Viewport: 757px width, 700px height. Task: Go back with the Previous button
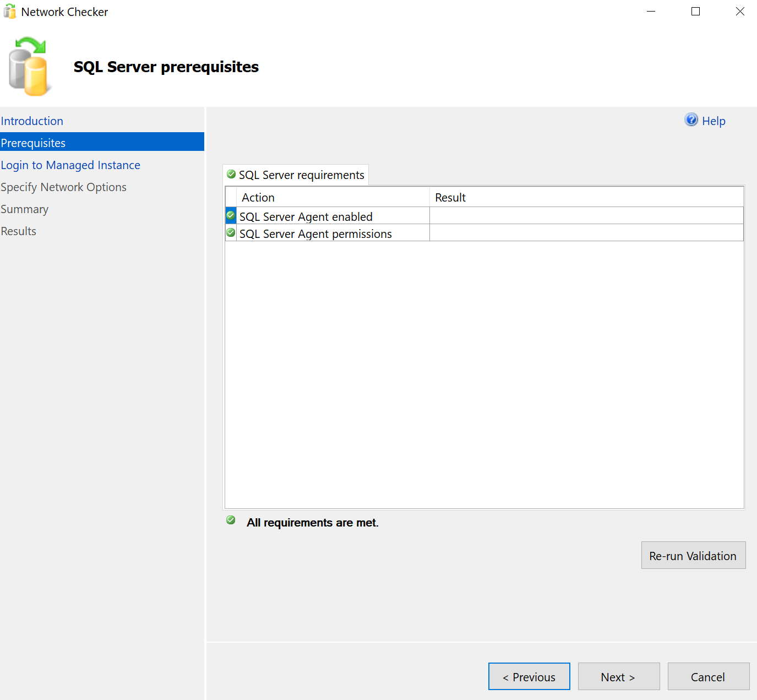click(529, 676)
